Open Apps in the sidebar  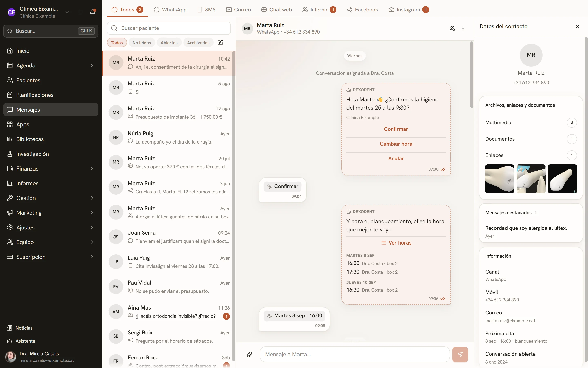point(51,124)
